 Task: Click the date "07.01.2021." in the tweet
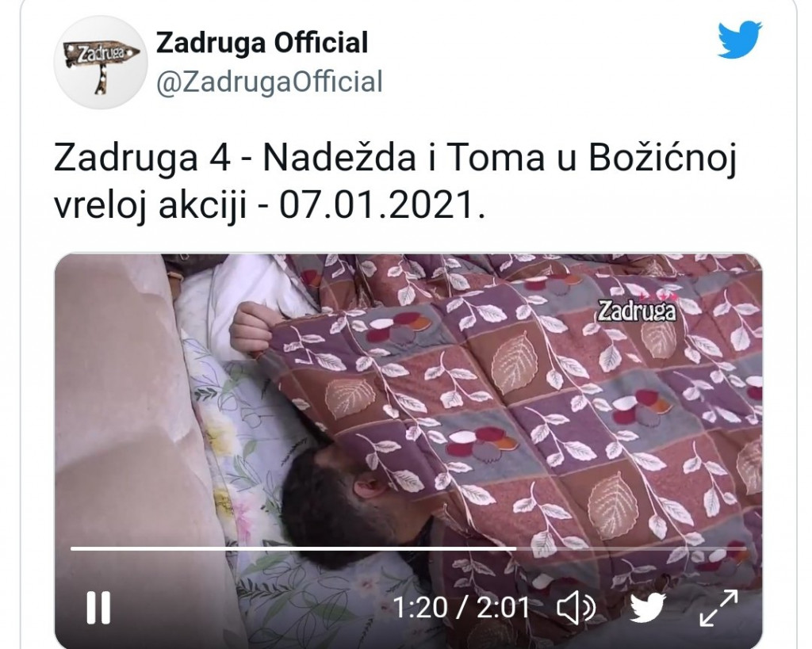(383, 205)
